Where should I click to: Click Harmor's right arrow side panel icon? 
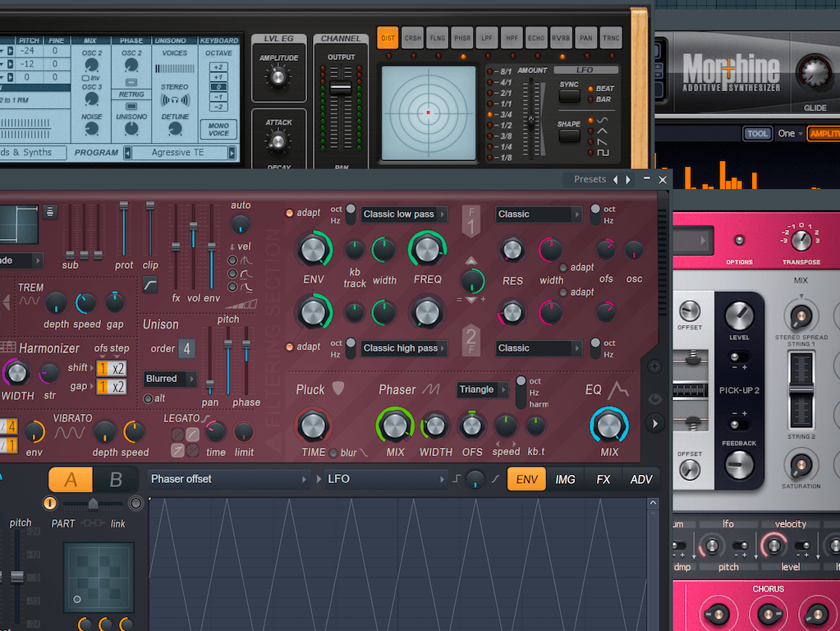pyautogui.click(x=654, y=422)
